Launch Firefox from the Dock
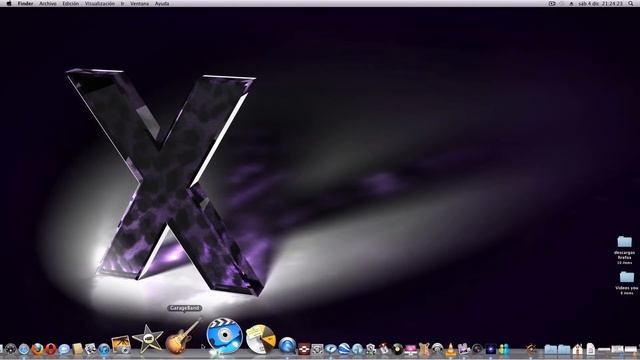This screenshot has width=640, height=360. coord(37,349)
